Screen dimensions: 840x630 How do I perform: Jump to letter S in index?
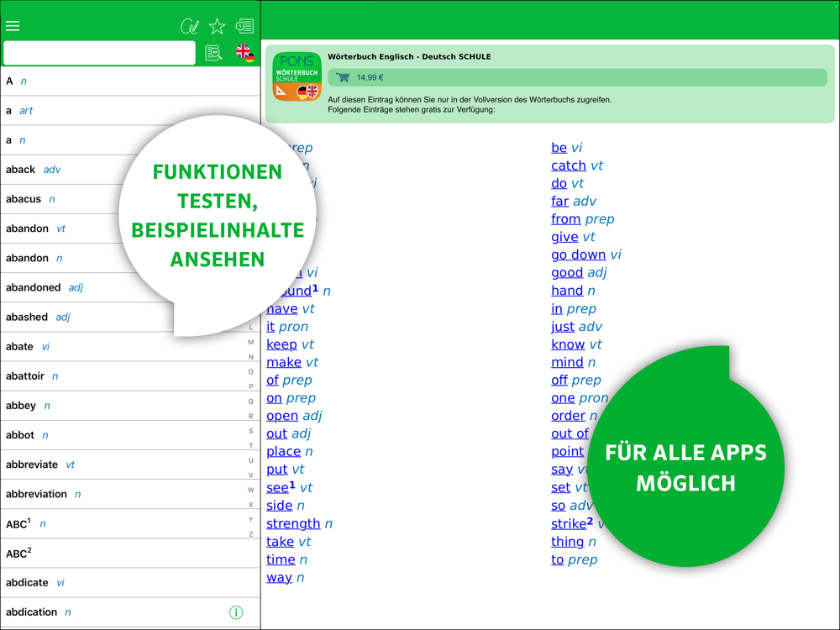tap(250, 431)
